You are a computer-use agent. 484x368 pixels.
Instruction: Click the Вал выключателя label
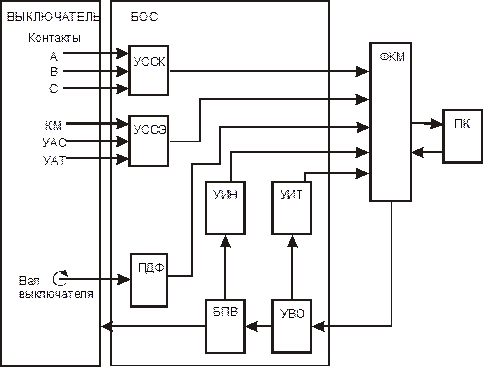56,287
